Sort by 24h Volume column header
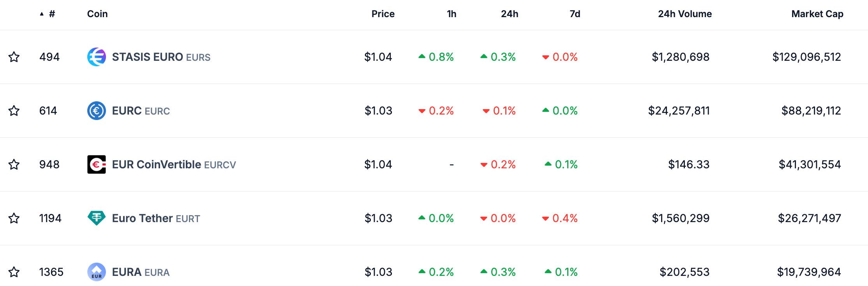Viewport: 868px width, 286px height. (x=685, y=14)
